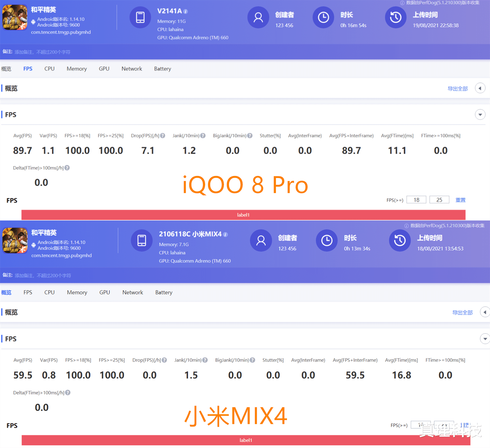Open the Drop(FPS) help tooltip
490x448 pixels.
[x=163, y=135]
